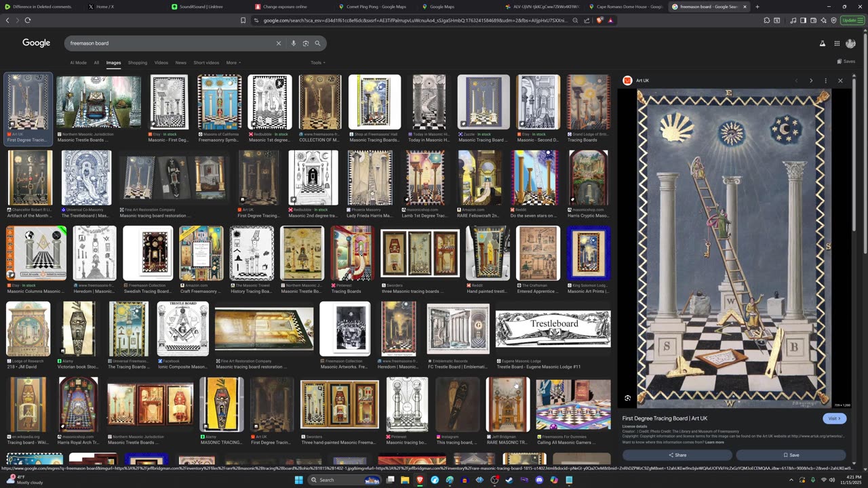The height and width of the screenshot is (488, 868).
Task: Open Brave browser on the taskbar
Action: pyautogui.click(x=420, y=480)
